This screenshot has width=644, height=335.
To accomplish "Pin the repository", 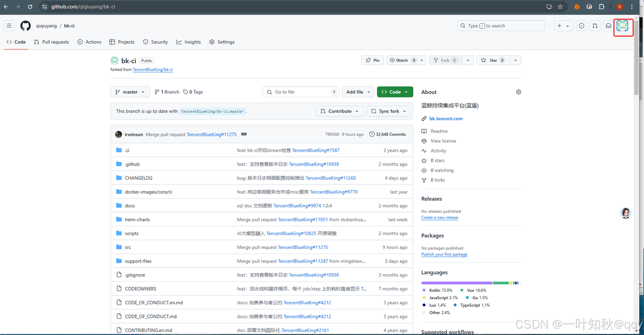I will 373,60.
